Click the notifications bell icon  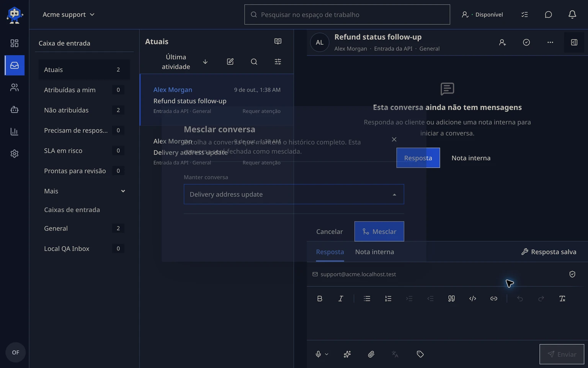pyautogui.click(x=572, y=15)
